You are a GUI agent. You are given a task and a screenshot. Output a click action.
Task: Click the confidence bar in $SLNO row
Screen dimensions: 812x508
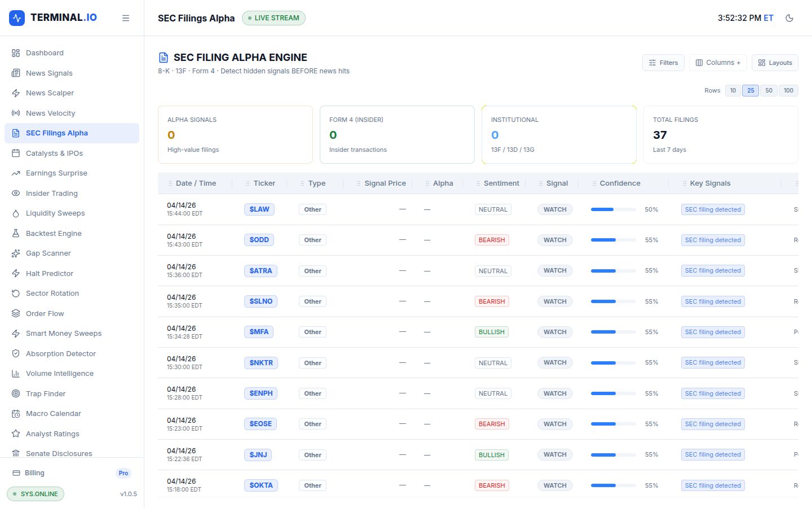tap(614, 301)
